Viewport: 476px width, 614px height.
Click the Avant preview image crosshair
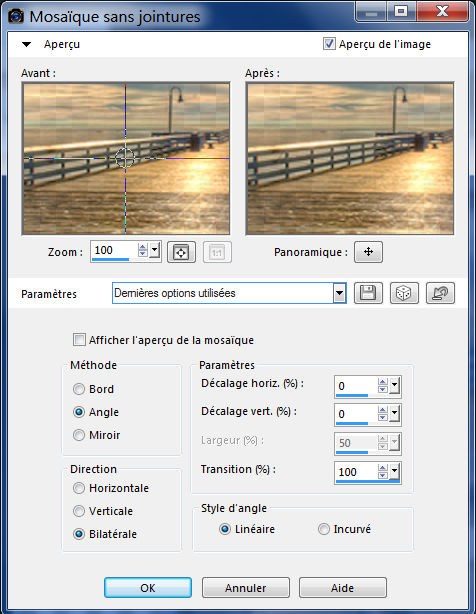coord(125,158)
